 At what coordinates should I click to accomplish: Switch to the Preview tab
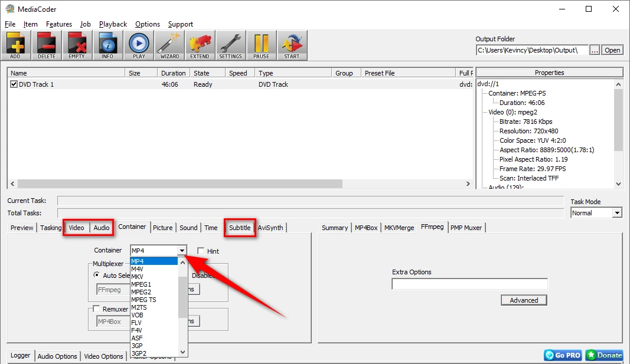(x=22, y=228)
